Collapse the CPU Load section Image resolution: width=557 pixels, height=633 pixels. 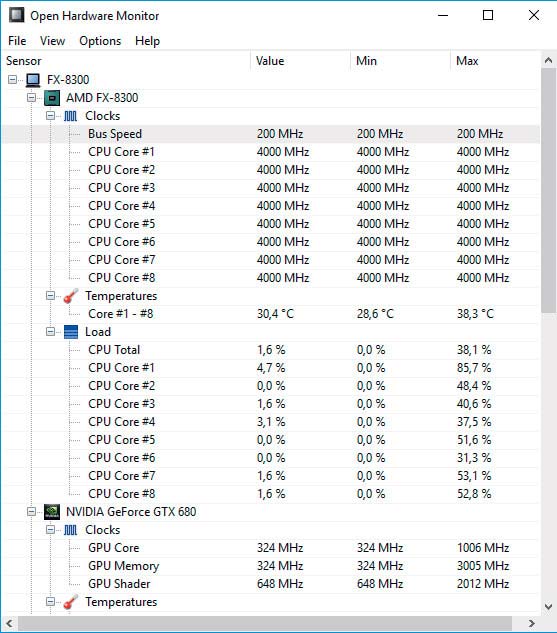pos(50,332)
